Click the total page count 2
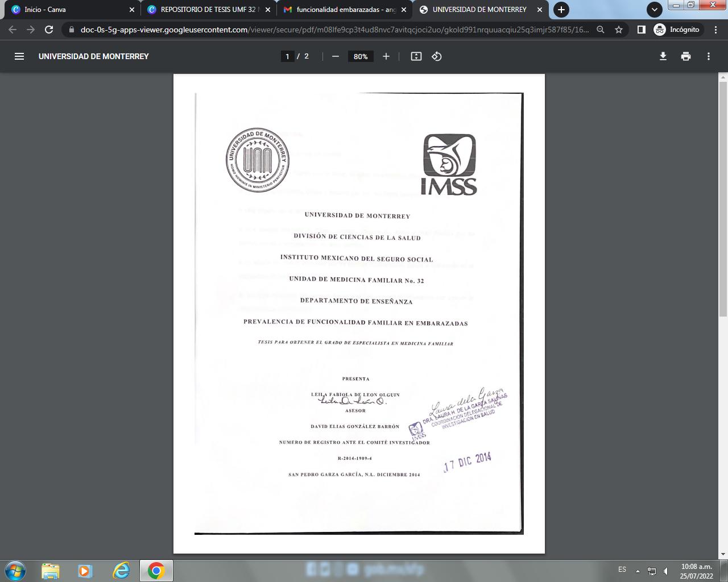This screenshot has height=582, width=728. point(307,56)
